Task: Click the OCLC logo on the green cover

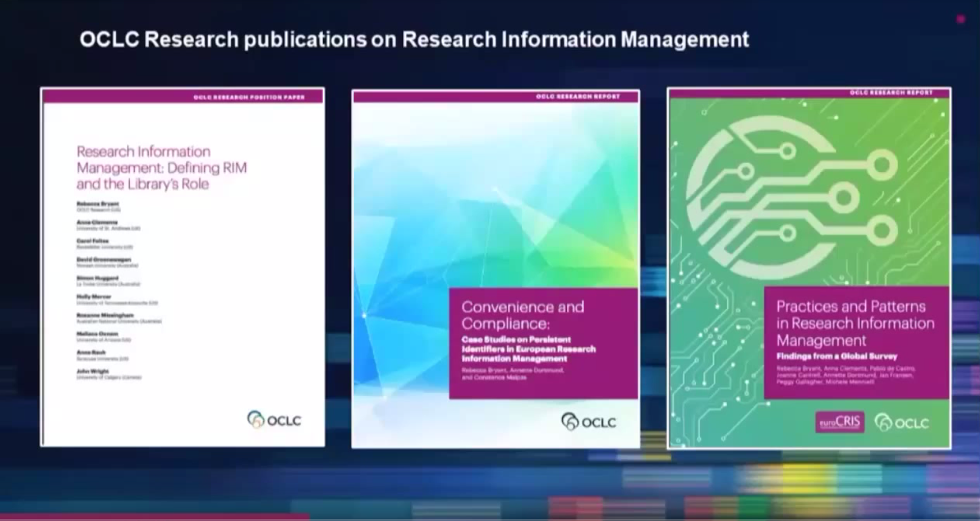Action: pos(901,423)
